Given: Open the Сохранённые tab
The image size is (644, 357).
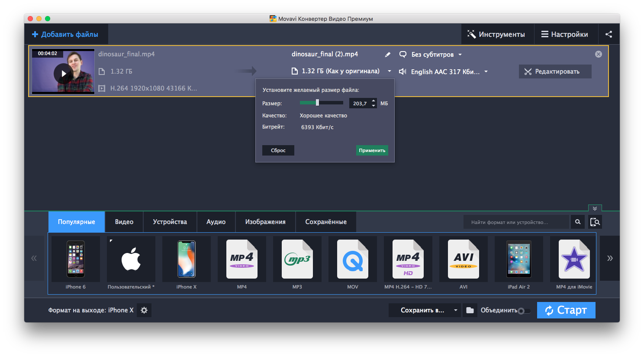Looking at the screenshot, I should (x=326, y=222).
